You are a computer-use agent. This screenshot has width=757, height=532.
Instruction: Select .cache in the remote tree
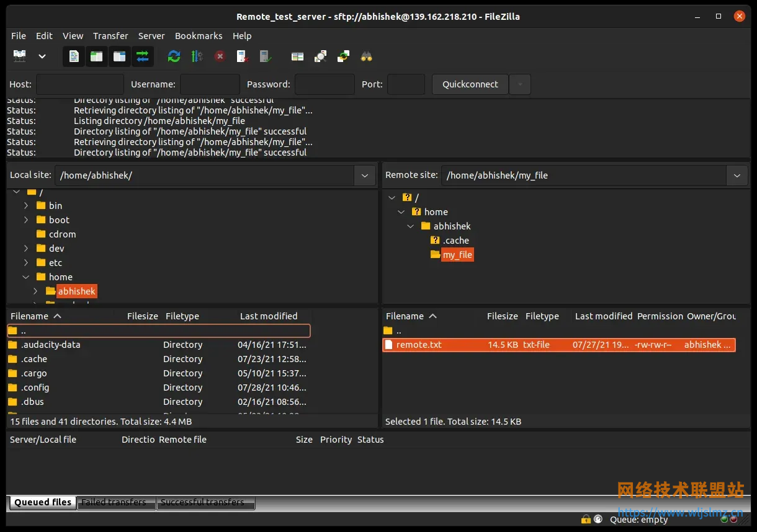[456, 240]
